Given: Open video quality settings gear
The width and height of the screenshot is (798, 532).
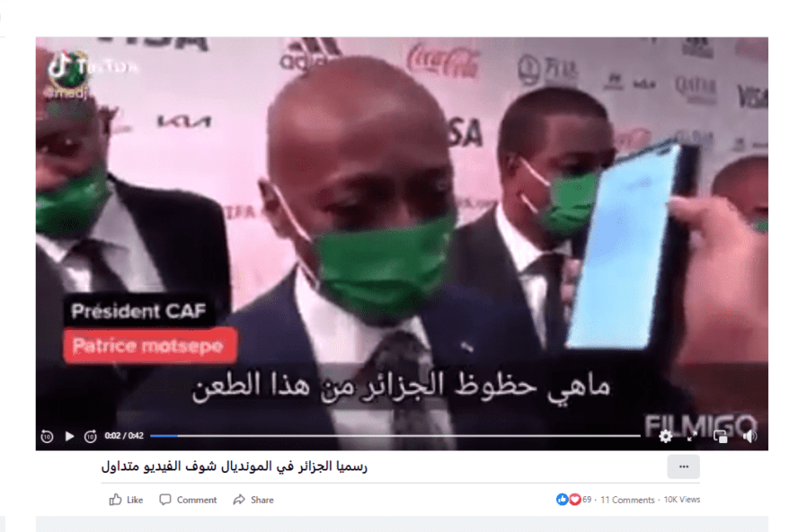Looking at the screenshot, I should coord(665,436).
